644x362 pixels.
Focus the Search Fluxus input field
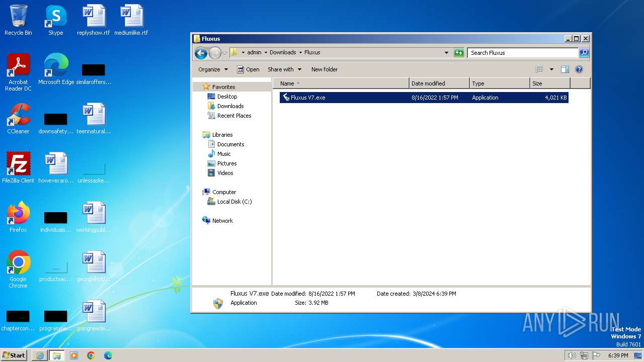pos(523,52)
